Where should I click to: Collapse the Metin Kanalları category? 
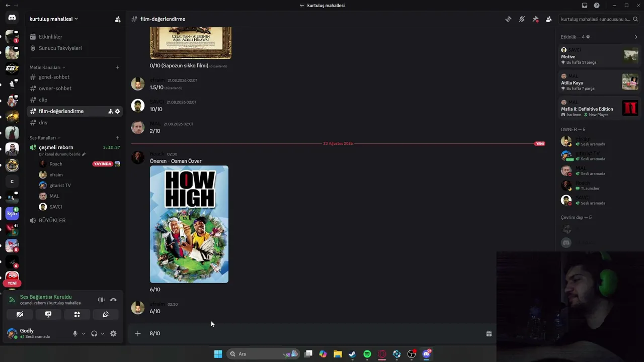47,67
